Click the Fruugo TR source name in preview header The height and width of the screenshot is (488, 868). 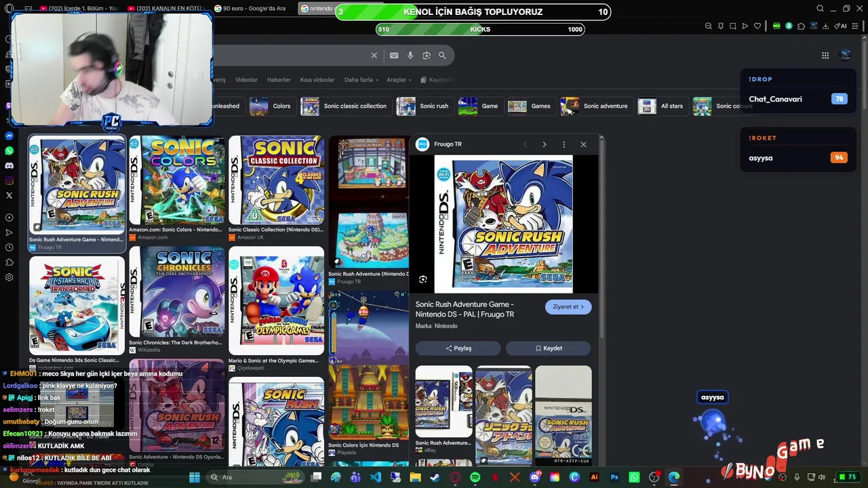[x=448, y=144]
